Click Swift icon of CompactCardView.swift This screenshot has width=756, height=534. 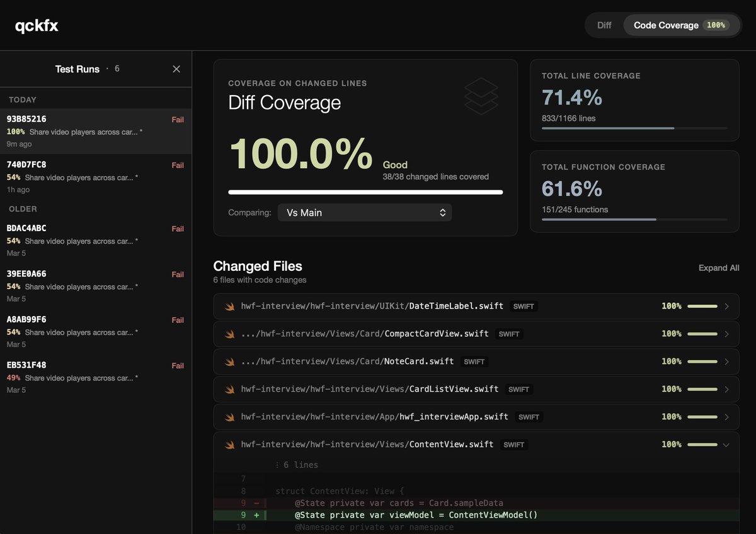point(230,334)
